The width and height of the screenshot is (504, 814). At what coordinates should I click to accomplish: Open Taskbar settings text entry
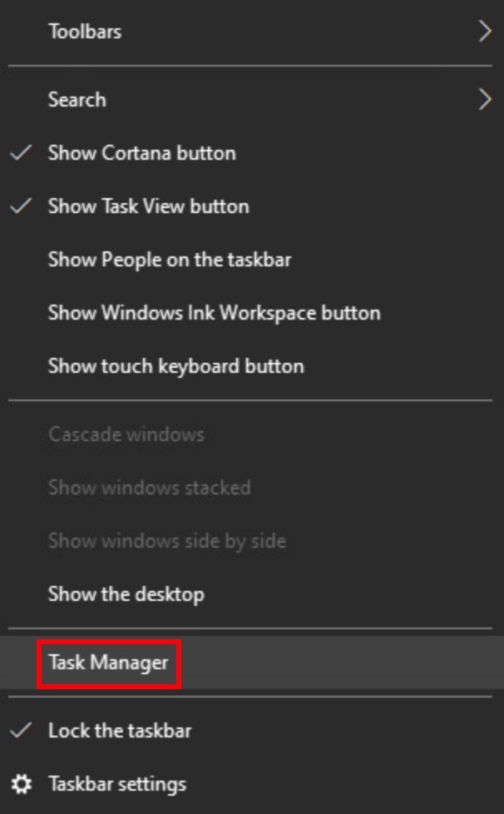[117, 784]
